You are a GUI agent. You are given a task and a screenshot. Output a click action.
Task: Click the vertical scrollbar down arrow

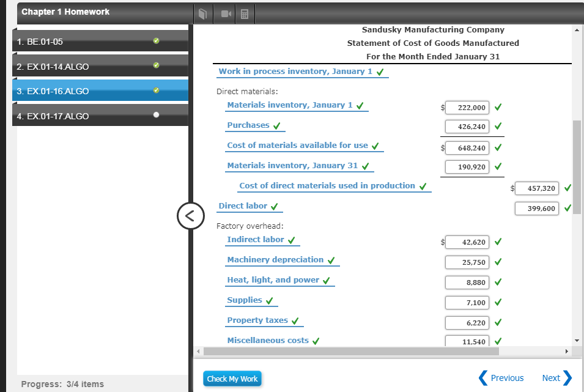pos(577,340)
